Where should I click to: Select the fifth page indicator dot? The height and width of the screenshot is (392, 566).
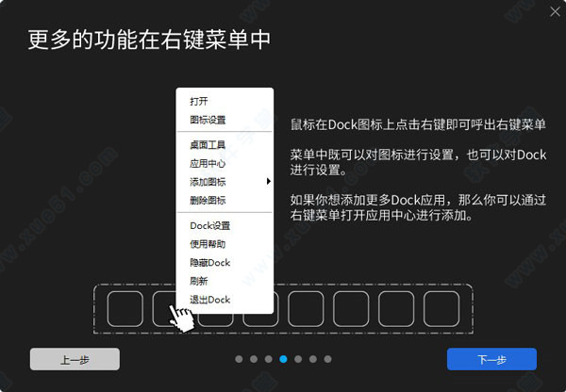298,359
